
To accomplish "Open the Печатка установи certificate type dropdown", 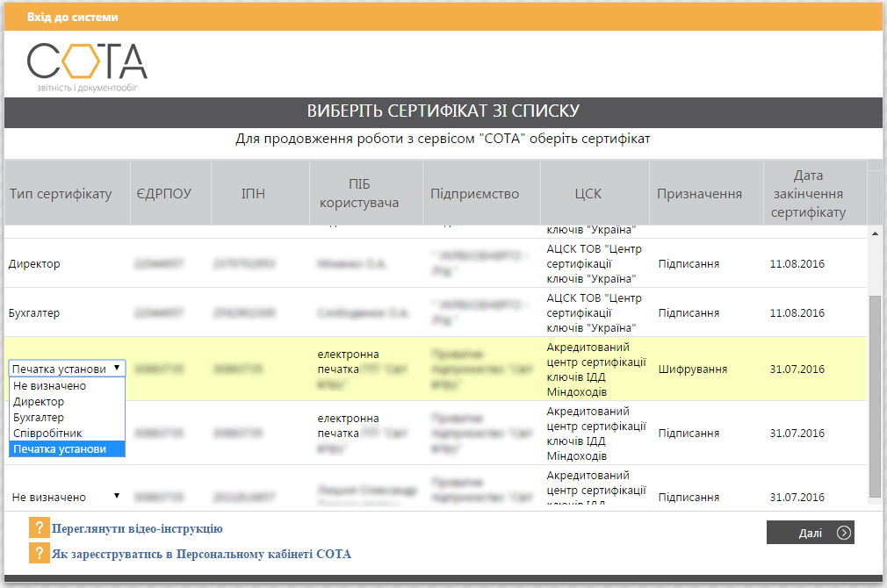I will point(67,369).
